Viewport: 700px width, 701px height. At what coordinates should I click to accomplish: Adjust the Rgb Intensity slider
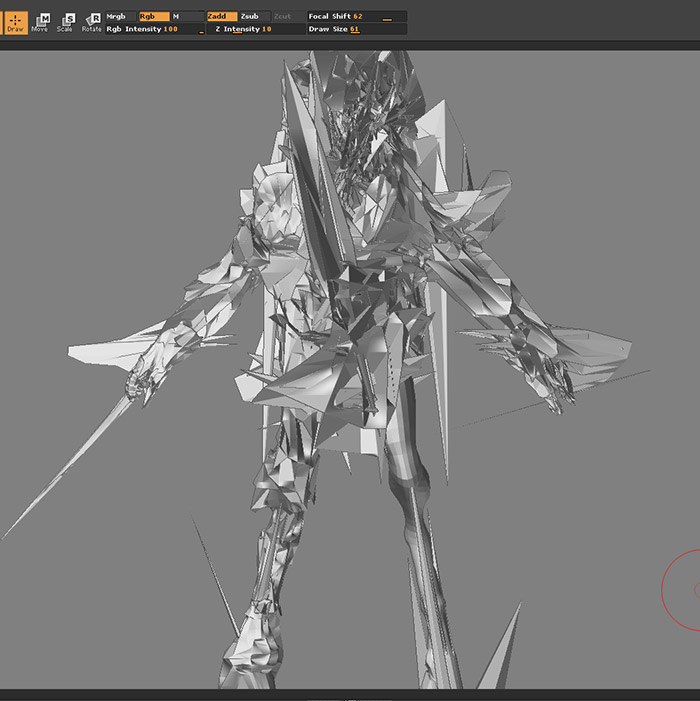[x=155, y=29]
